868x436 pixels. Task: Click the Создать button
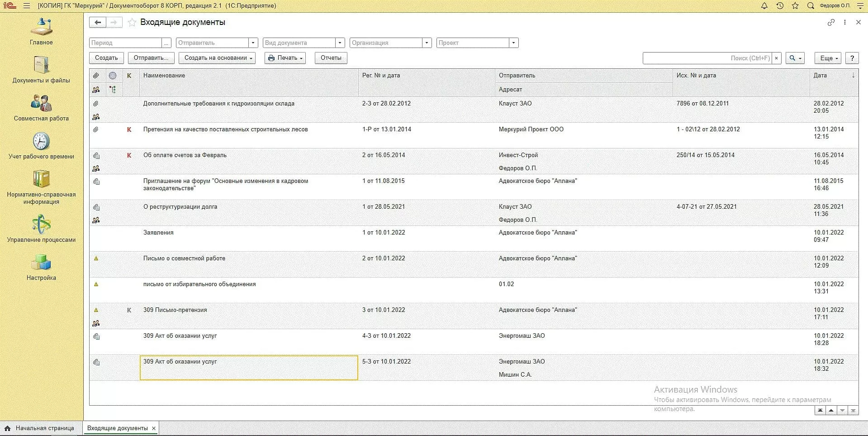coord(106,58)
